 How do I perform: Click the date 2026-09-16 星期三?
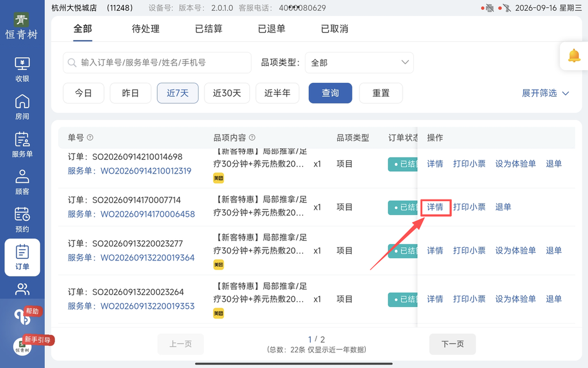pos(548,8)
